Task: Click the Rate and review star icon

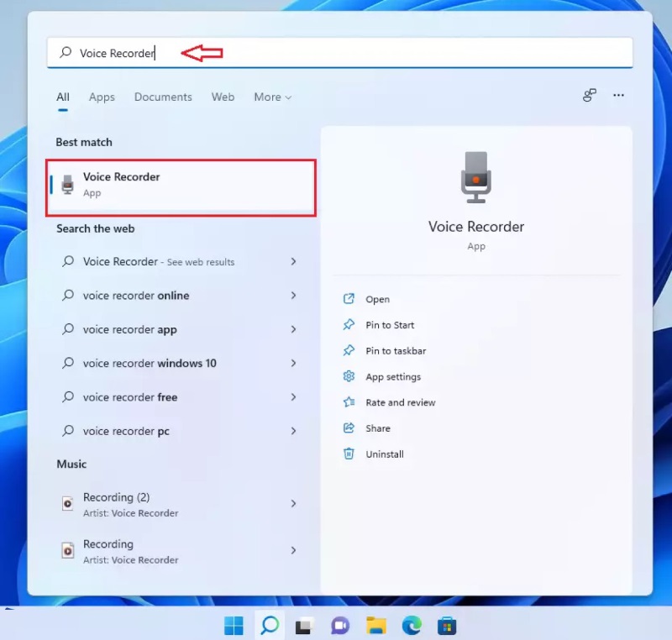Action: (x=349, y=401)
